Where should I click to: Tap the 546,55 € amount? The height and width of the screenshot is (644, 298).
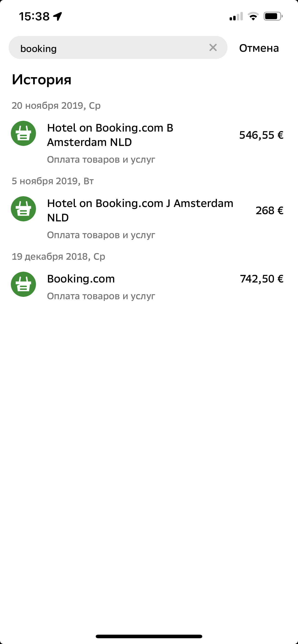261,135
